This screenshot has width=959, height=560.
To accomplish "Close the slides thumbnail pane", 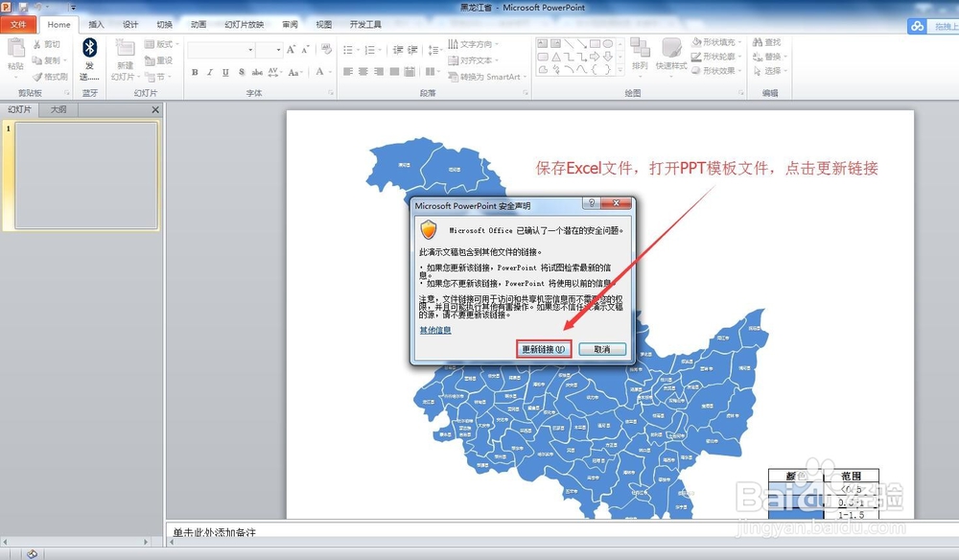I will click(155, 110).
